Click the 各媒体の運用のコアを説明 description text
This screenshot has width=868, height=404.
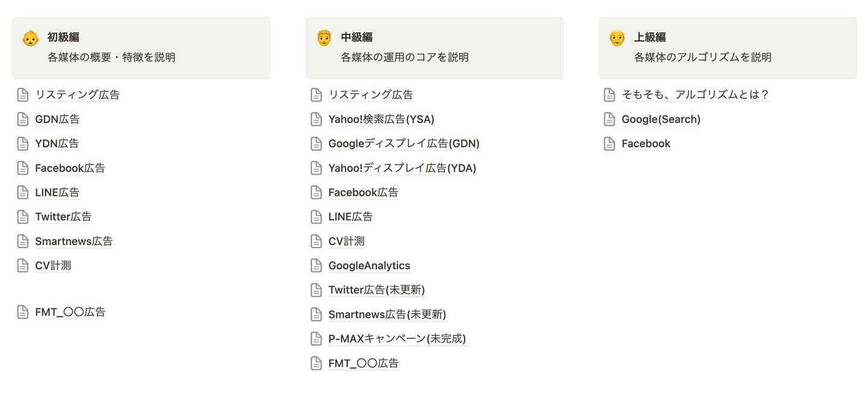point(404,57)
